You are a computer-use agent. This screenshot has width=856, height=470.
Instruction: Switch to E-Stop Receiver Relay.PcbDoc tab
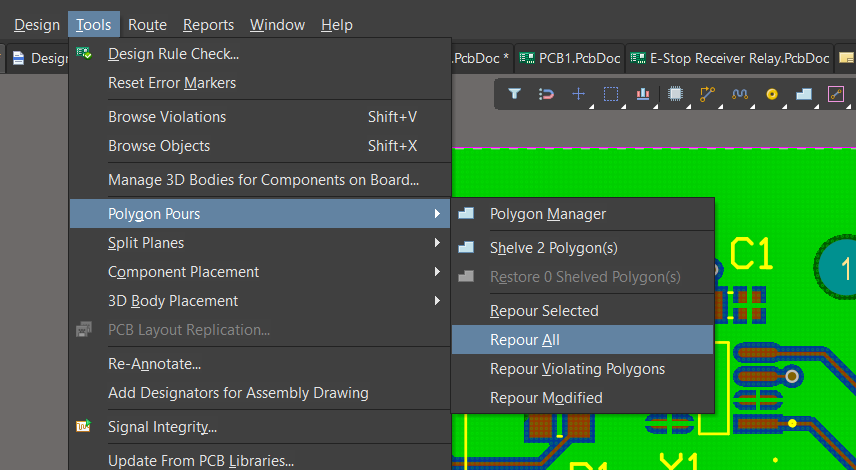pos(729,58)
